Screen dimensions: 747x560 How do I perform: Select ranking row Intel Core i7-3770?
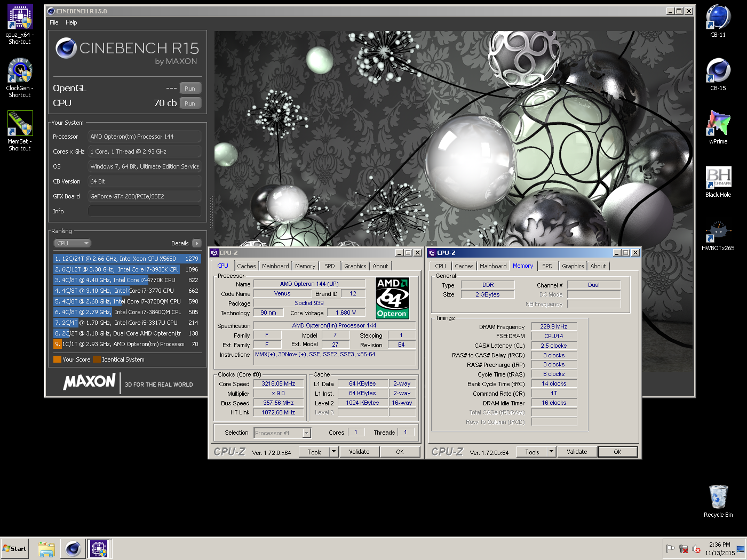tap(127, 291)
